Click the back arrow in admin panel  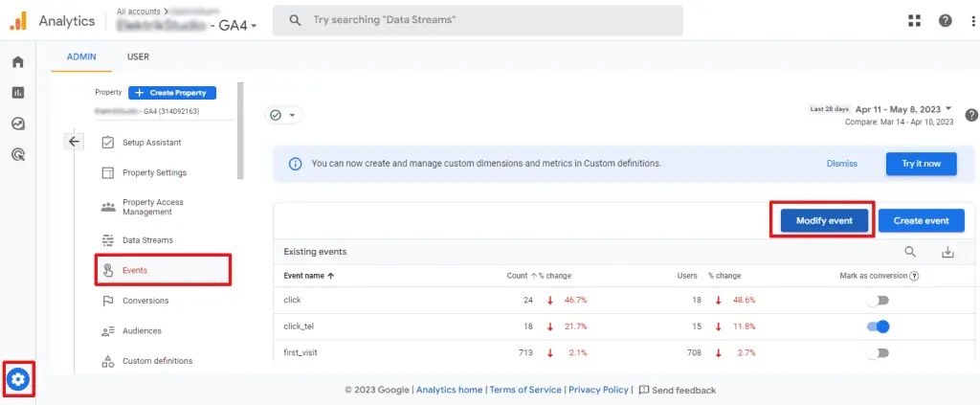pyautogui.click(x=75, y=142)
